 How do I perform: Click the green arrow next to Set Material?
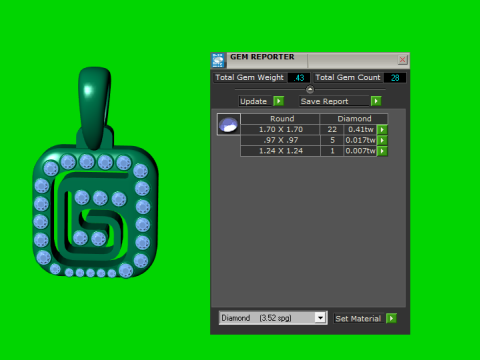[391, 318]
